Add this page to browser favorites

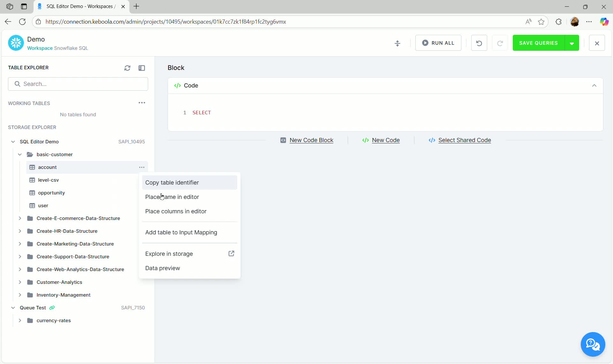click(541, 21)
